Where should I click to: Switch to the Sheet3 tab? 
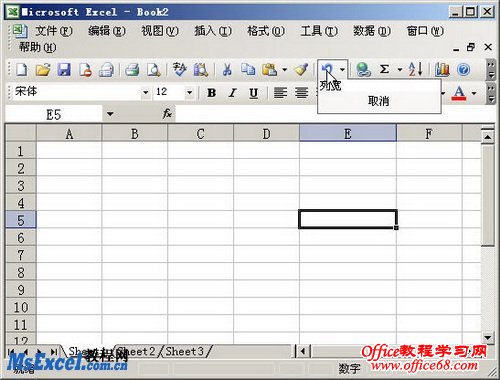pyautogui.click(x=185, y=351)
